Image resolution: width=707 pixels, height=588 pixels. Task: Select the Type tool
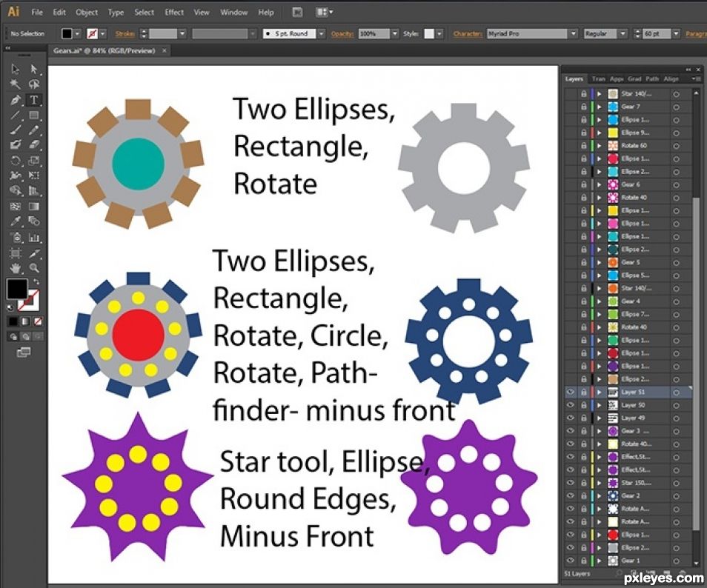click(x=34, y=100)
